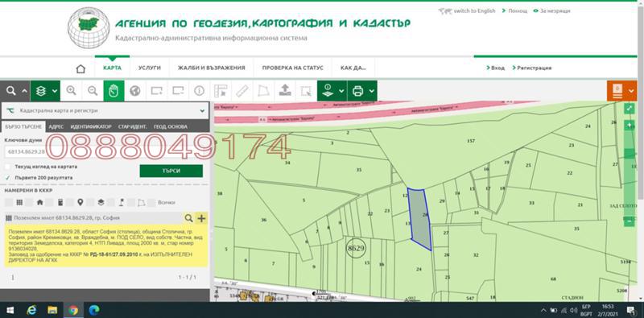Open the Кадастрална карта и регистри dropdown
Image resolution: width=644 pixels, height=318 pixels.
(105, 110)
